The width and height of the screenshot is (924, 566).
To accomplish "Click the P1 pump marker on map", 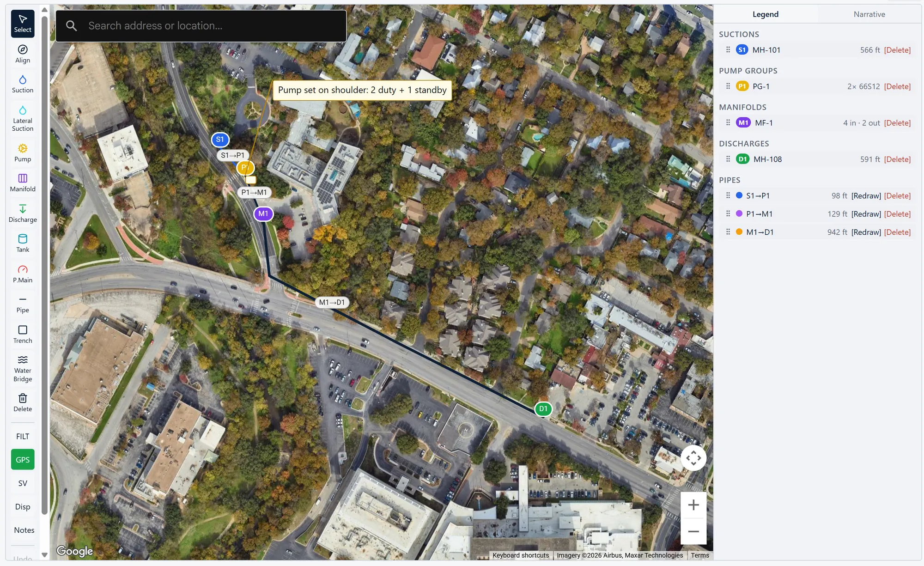I will pos(245,167).
